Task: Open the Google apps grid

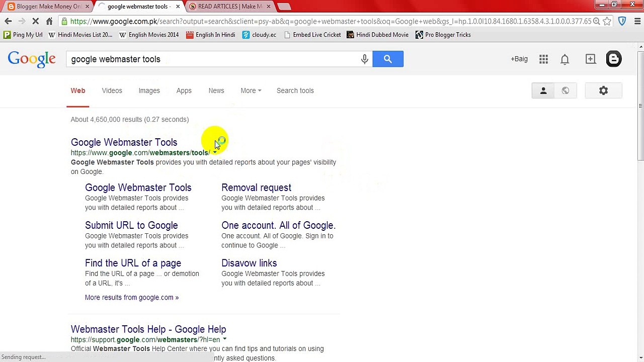Action: 543,59
